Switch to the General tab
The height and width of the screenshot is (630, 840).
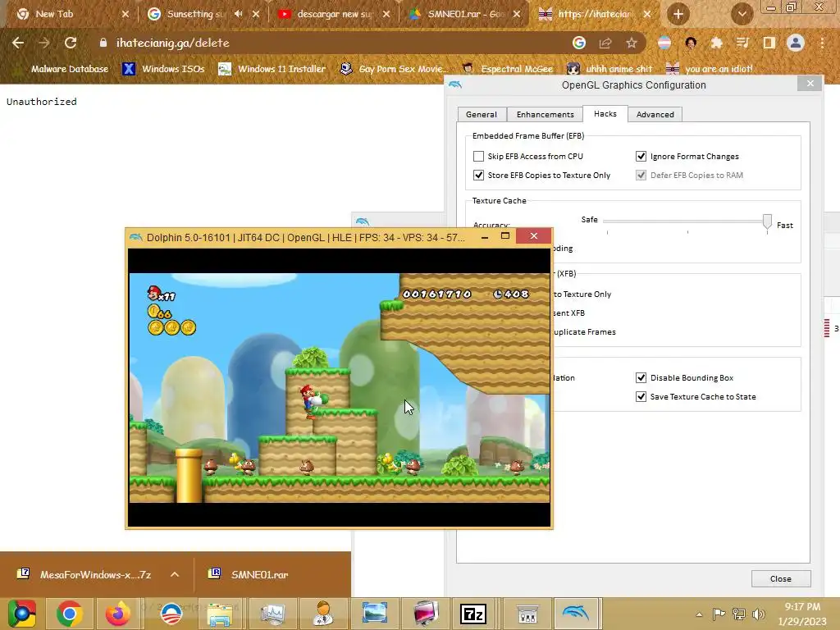click(x=481, y=115)
